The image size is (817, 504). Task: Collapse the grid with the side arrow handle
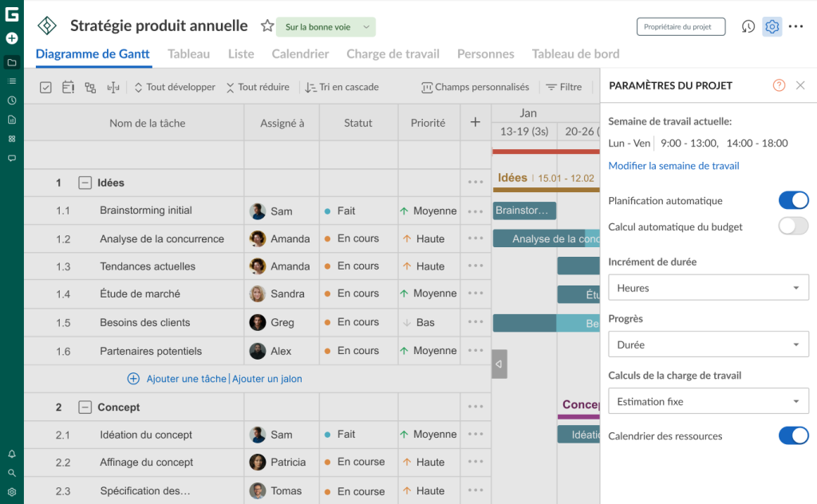pyautogui.click(x=499, y=364)
